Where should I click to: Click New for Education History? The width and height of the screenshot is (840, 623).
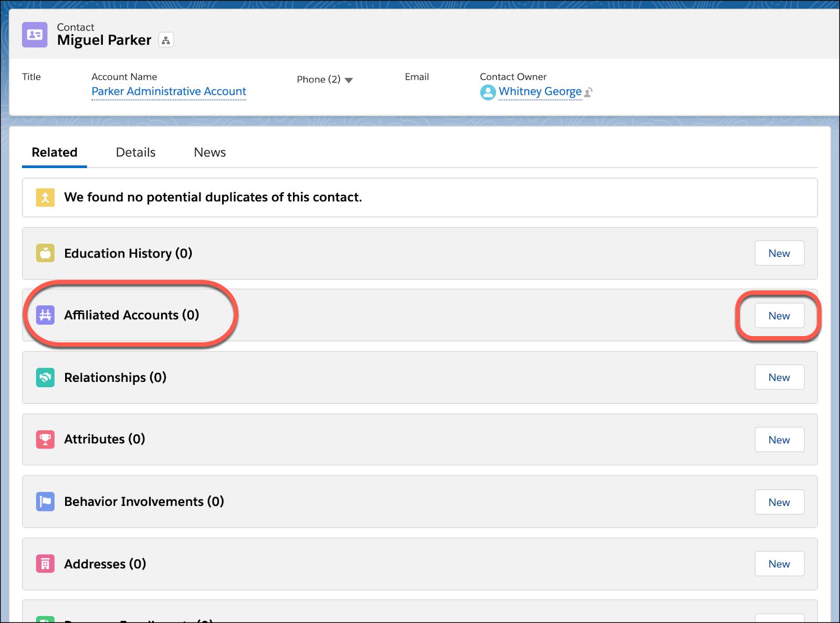point(779,253)
